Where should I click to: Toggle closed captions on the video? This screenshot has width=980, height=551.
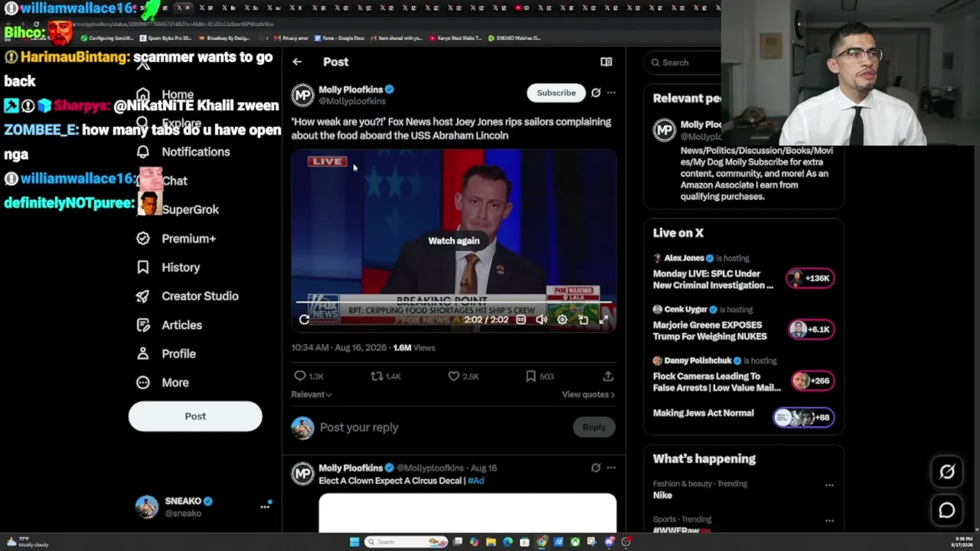click(x=521, y=320)
